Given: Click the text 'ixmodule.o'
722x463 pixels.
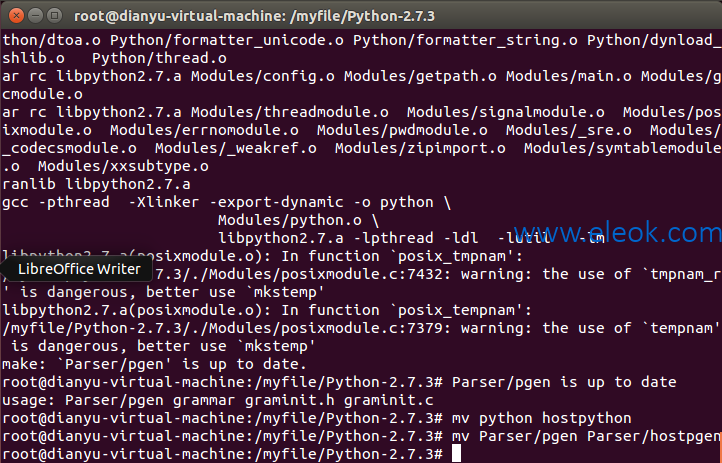Looking at the screenshot, I should 47,130.
